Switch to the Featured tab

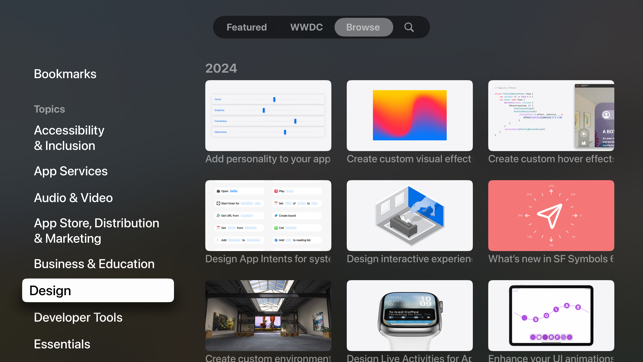click(x=246, y=27)
